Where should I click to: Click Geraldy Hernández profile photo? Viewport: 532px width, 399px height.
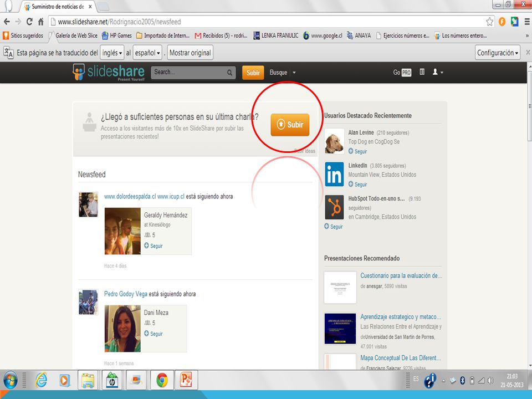pyautogui.click(x=122, y=231)
